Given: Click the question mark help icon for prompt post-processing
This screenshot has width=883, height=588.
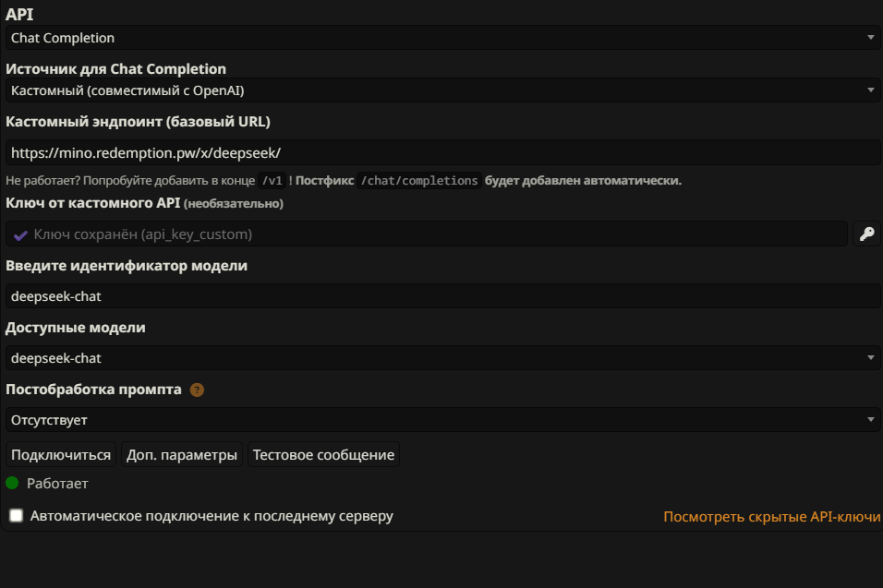Looking at the screenshot, I should [197, 390].
